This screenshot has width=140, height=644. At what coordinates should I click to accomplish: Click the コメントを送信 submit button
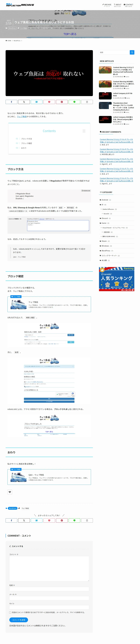(x=19, y=620)
